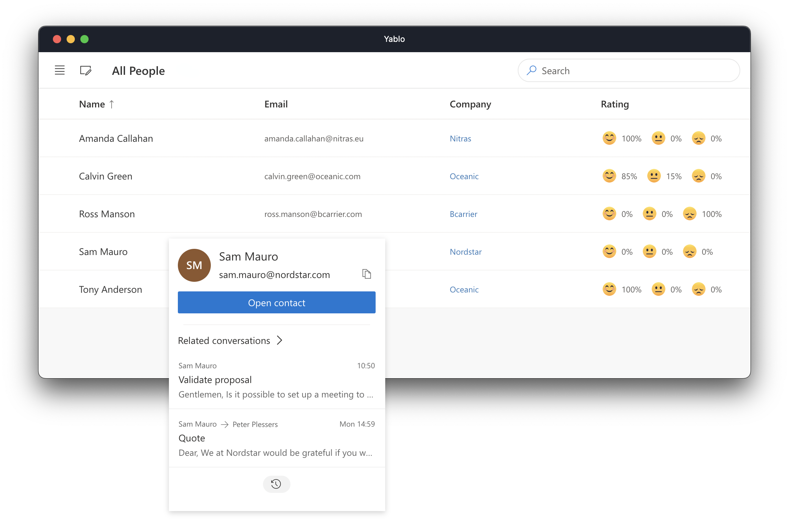Click into the Search field
The height and width of the screenshot is (532, 789).
(x=635, y=71)
